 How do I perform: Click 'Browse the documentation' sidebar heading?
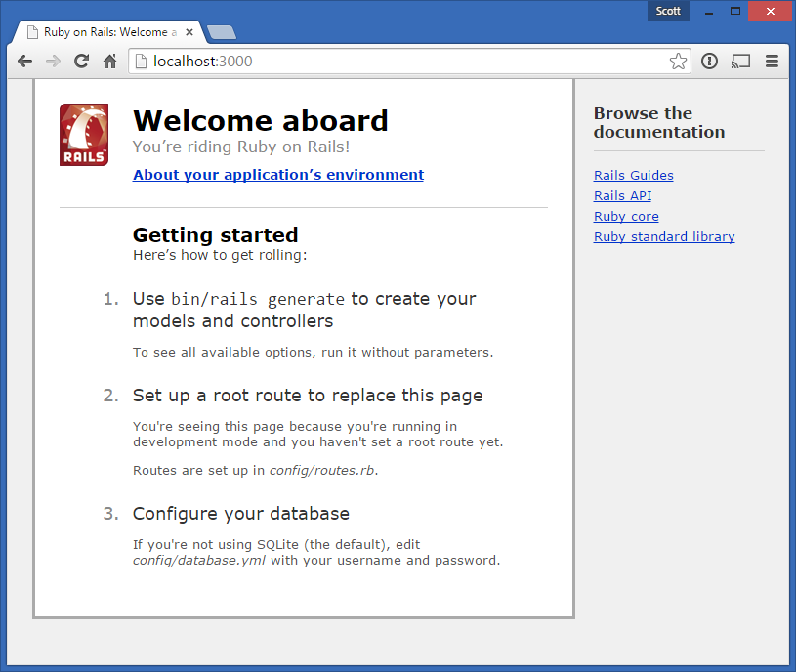coord(659,122)
